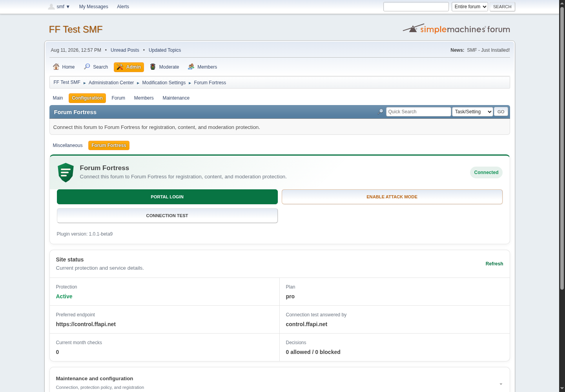Click FF Test SMF in the breadcrumb
This screenshot has width=565, height=392.
(67, 82)
